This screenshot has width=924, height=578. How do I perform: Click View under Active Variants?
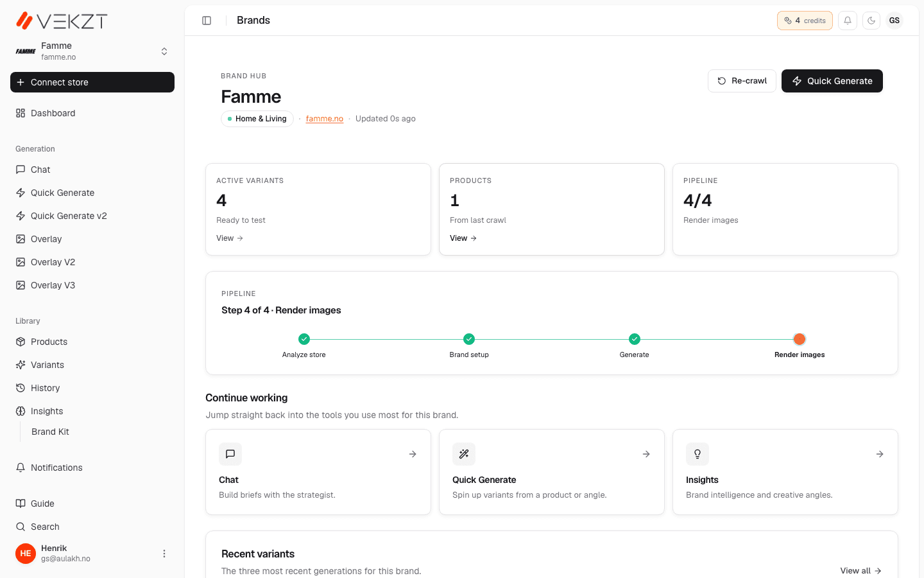pos(230,238)
